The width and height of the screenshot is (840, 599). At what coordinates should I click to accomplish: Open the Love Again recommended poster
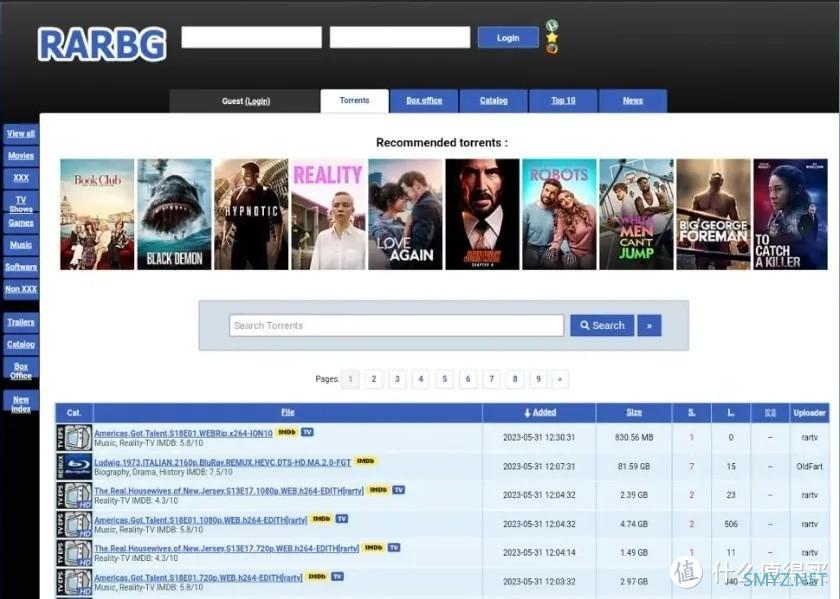point(406,214)
